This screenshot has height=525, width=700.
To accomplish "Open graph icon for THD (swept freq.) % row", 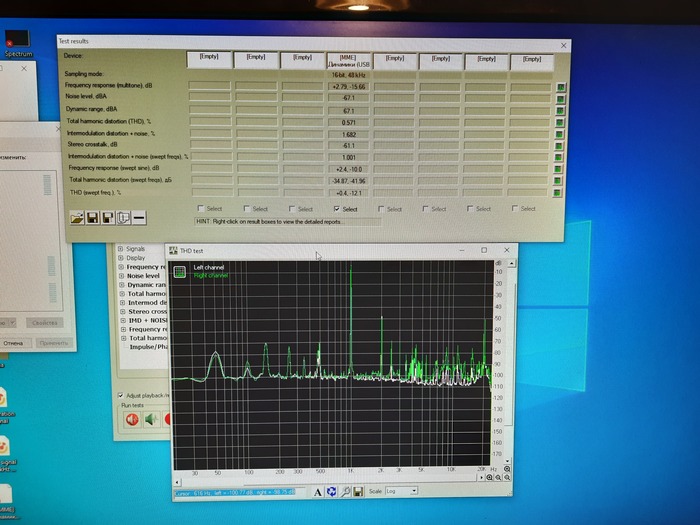I will coord(557,193).
